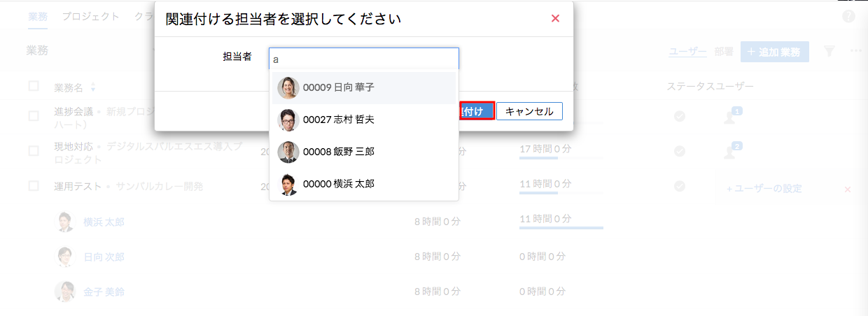Open the help question mark icon
The width and height of the screenshot is (868, 316).
(x=848, y=16)
